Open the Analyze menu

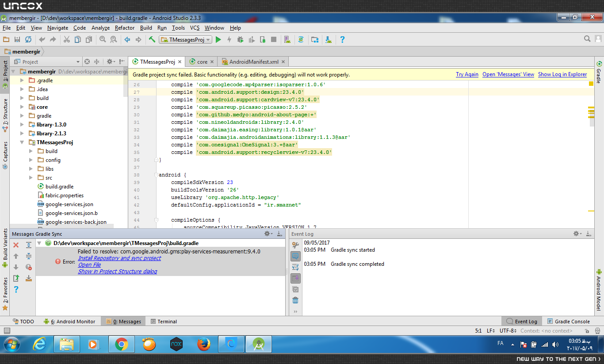[100, 28]
